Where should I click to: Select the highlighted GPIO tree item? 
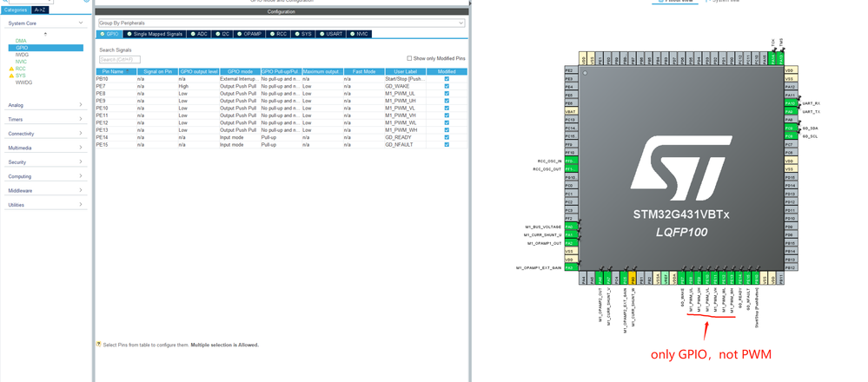coord(46,48)
